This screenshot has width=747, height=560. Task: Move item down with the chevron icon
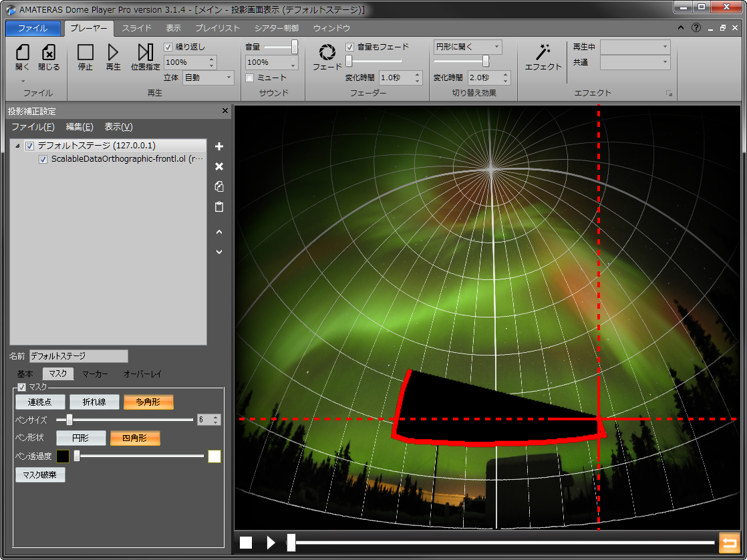point(219,252)
